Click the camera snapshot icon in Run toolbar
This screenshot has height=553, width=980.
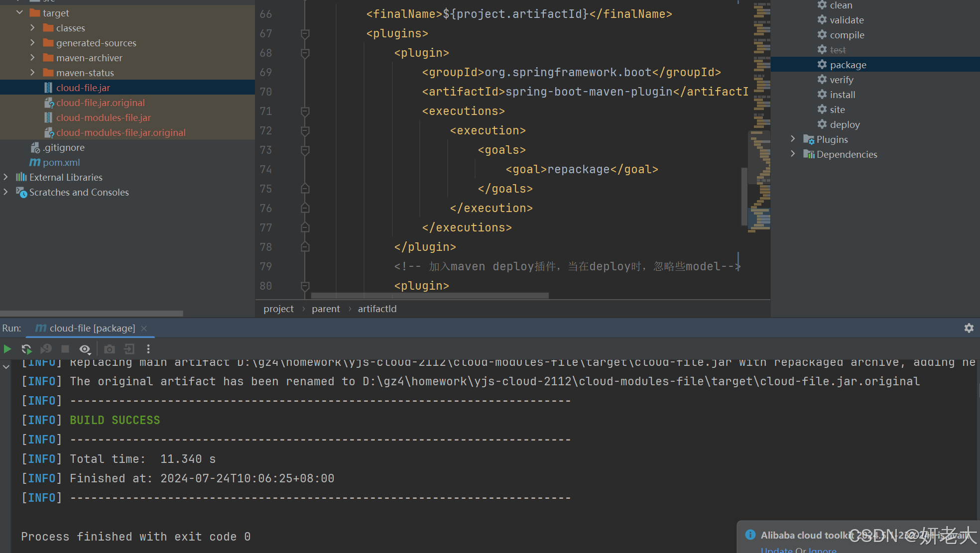click(x=110, y=349)
